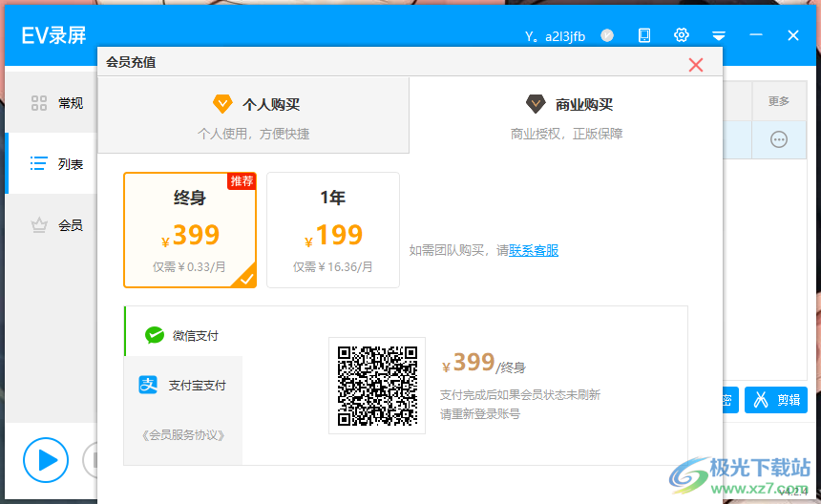Switch to 商业购买 tab
Viewport: 821px width, 504px height.
[x=566, y=115]
